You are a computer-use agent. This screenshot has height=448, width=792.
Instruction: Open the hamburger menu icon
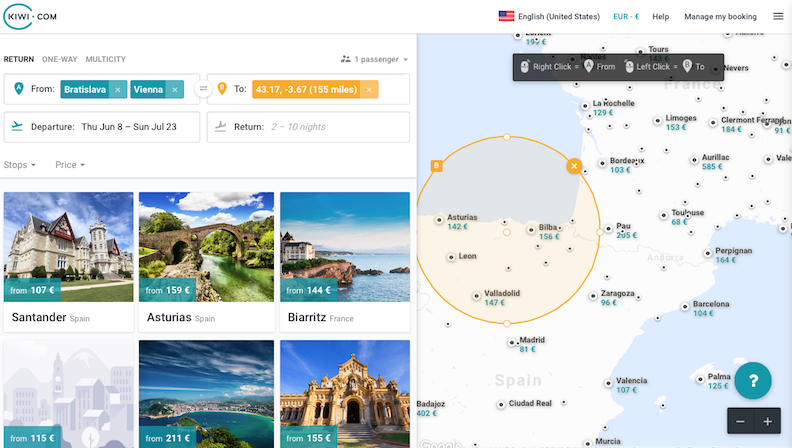coord(778,16)
